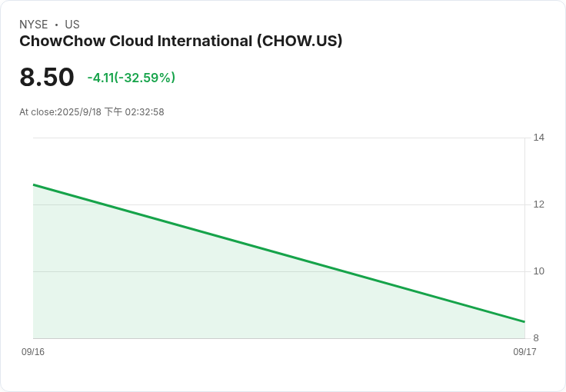Click the 10 y-axis label

(538, 271)
